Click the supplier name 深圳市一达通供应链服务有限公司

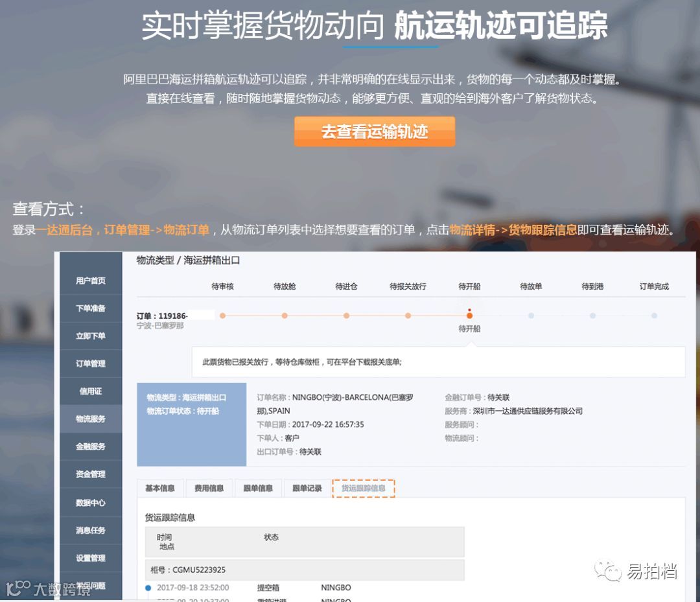coord(528,411)
